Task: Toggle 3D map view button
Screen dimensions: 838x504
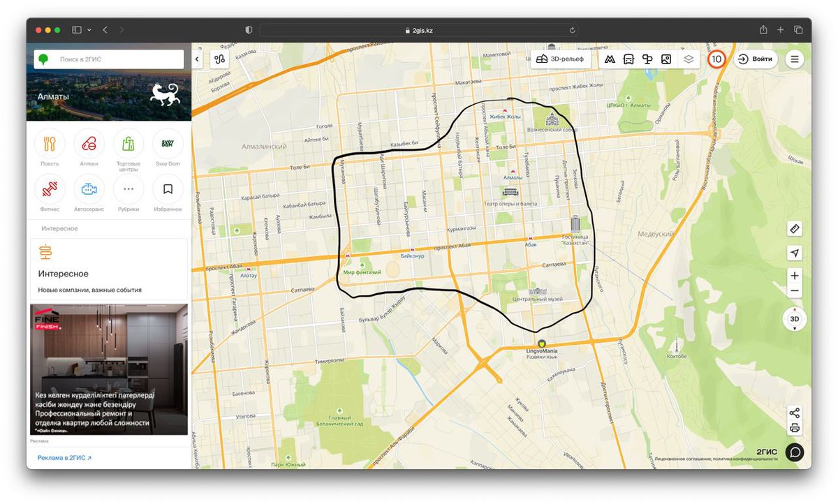Action: pos(794,319)
